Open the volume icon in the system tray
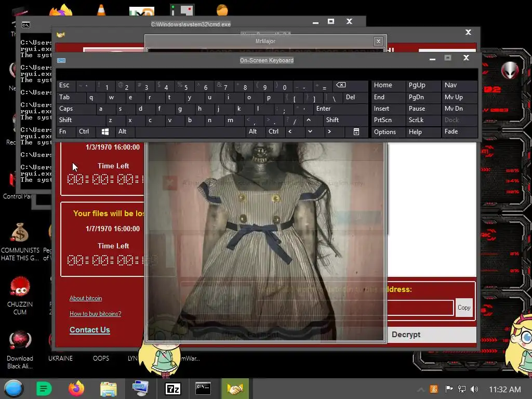The height and width of the screenshot is (399, 532). click(x=474, y=389)
